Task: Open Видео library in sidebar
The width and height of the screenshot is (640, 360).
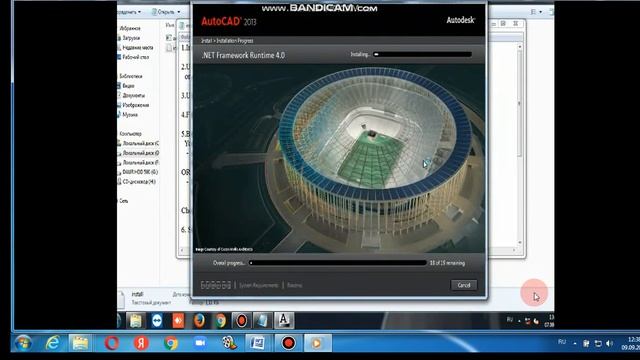Action: pyautogui.click(x=126, y=86)
